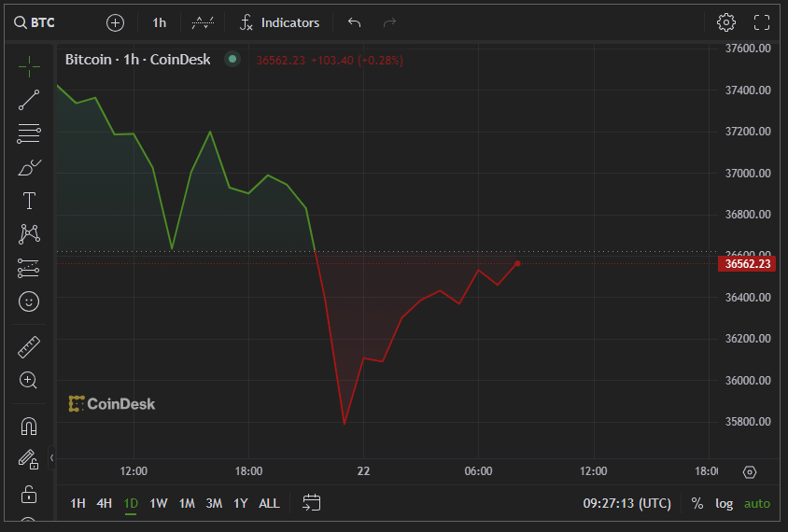Collapse the drawing toolbar with the arrow

[51, 457]
